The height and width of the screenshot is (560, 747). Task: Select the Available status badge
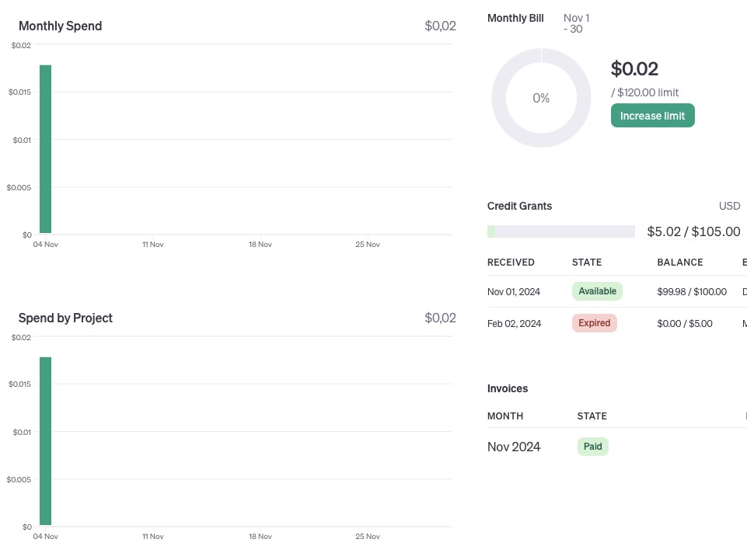tap(597, 291)
